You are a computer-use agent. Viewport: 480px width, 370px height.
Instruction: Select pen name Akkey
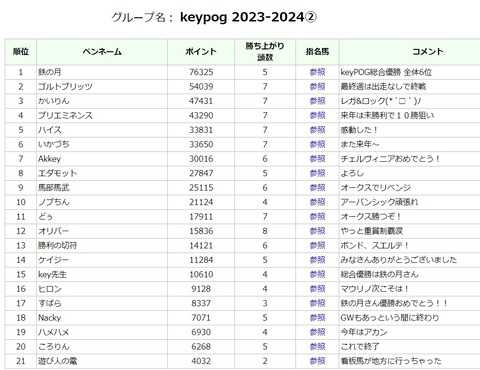[49, 159]
